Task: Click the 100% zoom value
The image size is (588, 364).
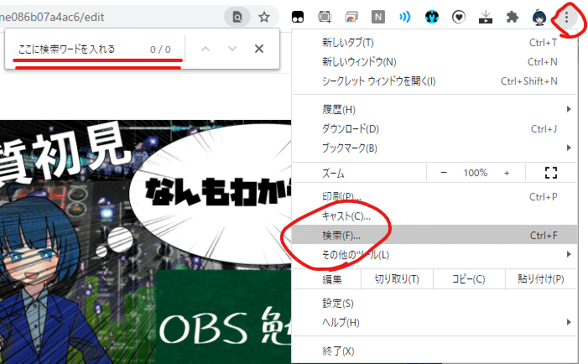Action: (475, 173)
